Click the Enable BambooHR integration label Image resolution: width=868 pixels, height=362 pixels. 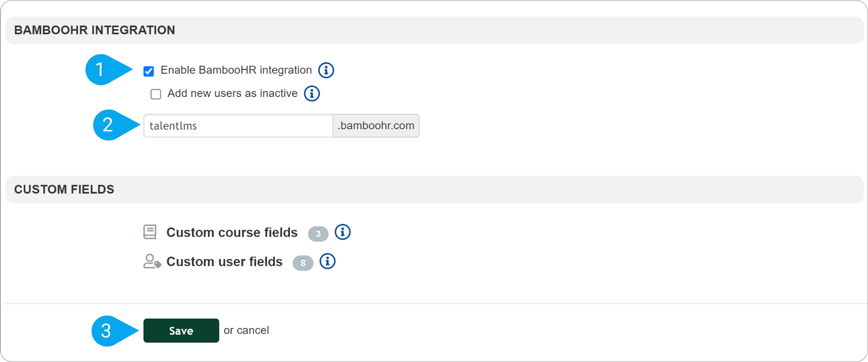click(236, 70)
